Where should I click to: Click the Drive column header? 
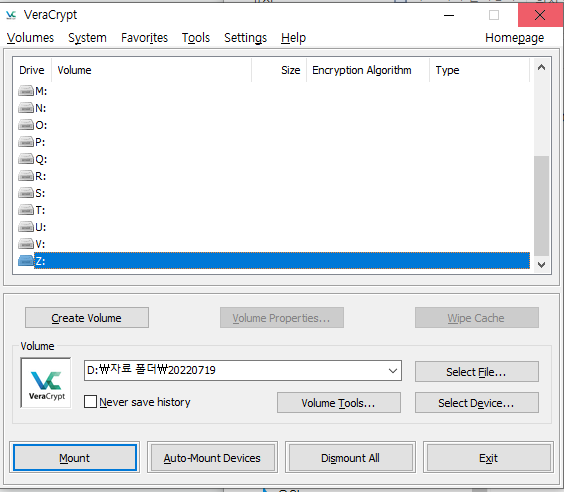[32, 70]
